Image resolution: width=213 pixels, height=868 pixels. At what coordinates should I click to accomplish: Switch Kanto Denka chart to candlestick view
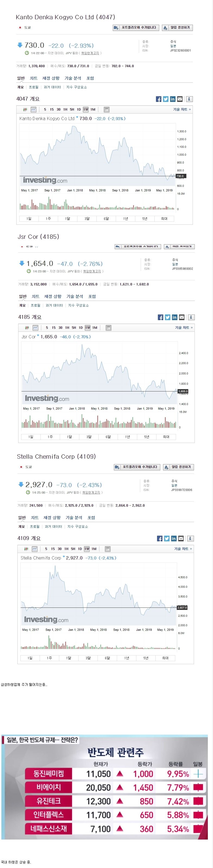(25, 110)
